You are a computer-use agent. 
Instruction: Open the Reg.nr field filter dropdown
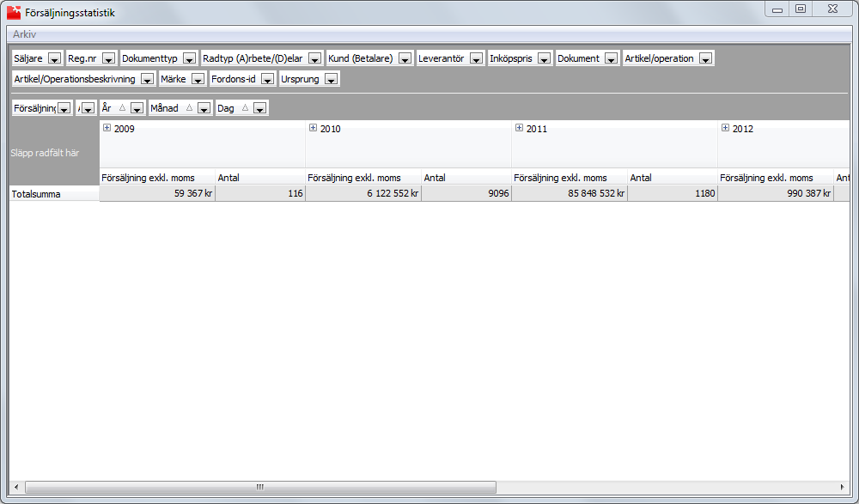pyautogui.click(x=108, y=58)
